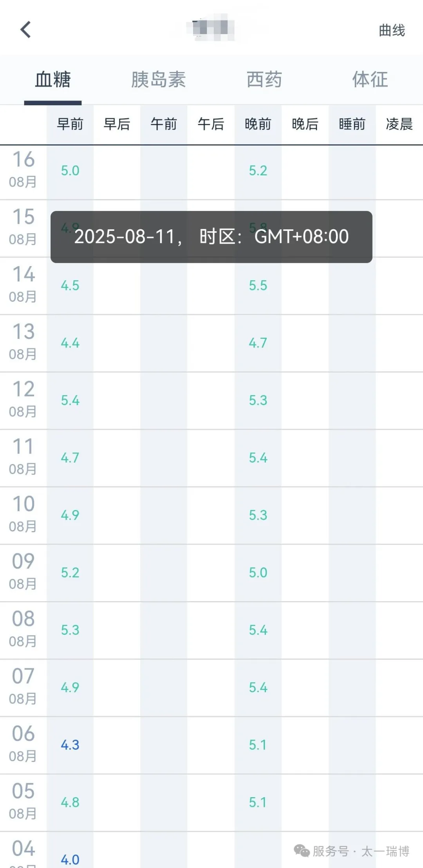The width and height of the screenshot is (423, 868).
Task: Select the 血糖 tab
Action: (x=53, y=79)
